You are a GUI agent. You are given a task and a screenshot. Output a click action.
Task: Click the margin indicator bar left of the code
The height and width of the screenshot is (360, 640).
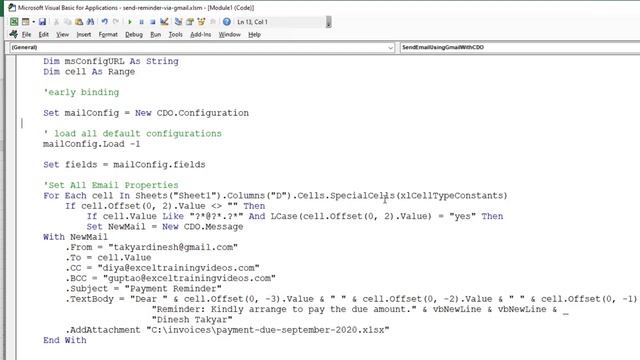click(x=11, y=207)
